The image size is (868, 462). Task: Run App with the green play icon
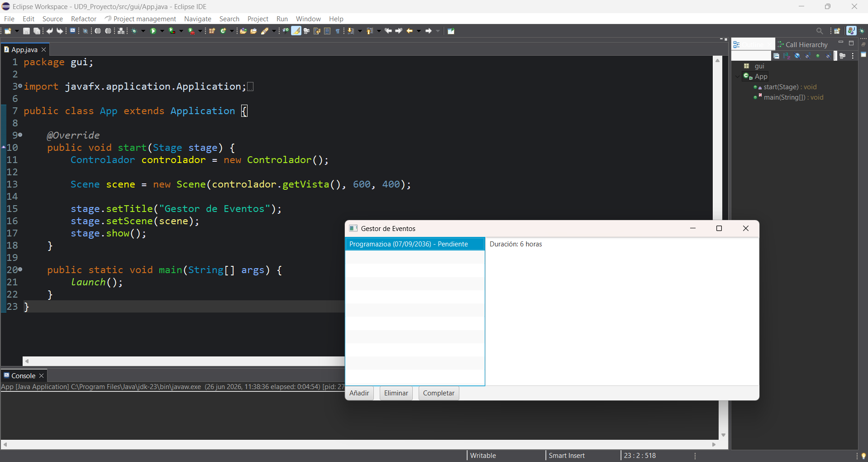click(x=153, y=31)
